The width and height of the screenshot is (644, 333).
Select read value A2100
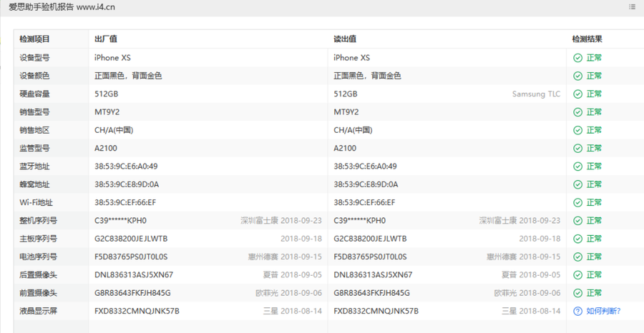coord(345,148)
